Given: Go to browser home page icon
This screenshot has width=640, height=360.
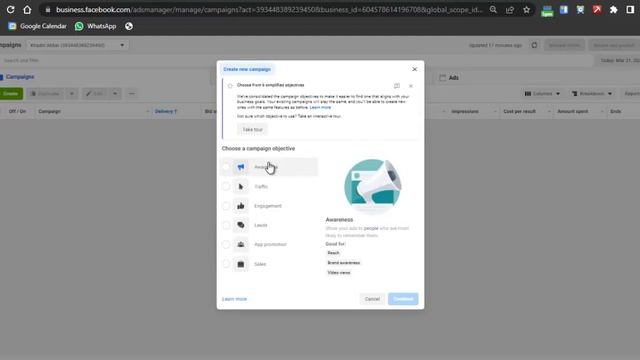Looking at the screenshot, I should pyautogui.click(x=27, y=9).
